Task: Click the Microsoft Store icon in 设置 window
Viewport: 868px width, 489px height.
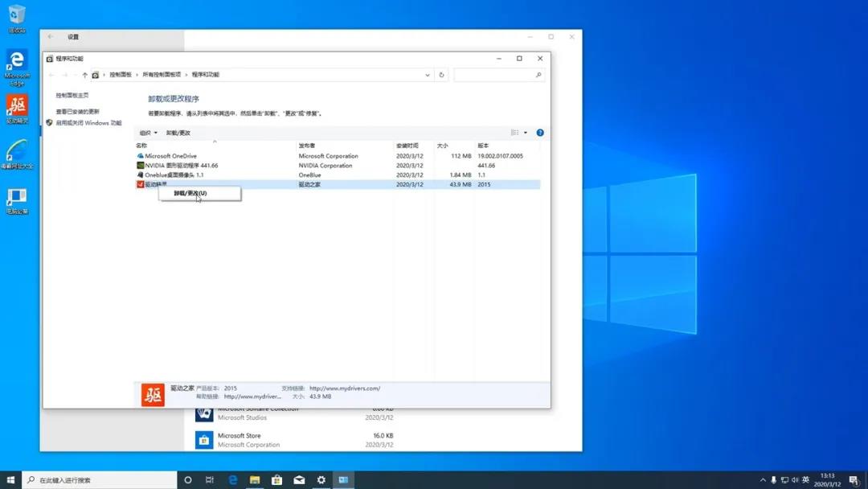Action: click(203, 440)
